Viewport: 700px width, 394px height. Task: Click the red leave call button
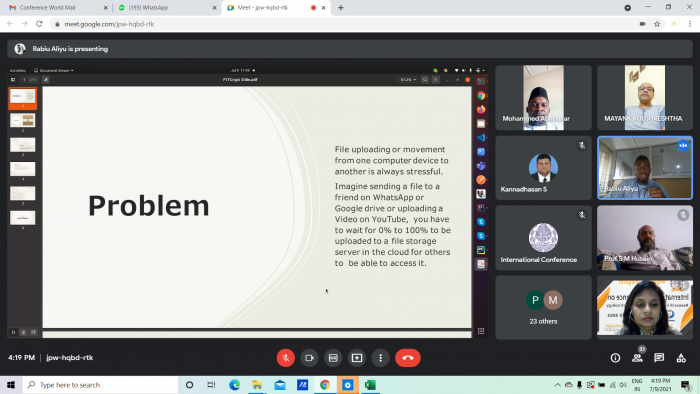[x=408, y=358]
